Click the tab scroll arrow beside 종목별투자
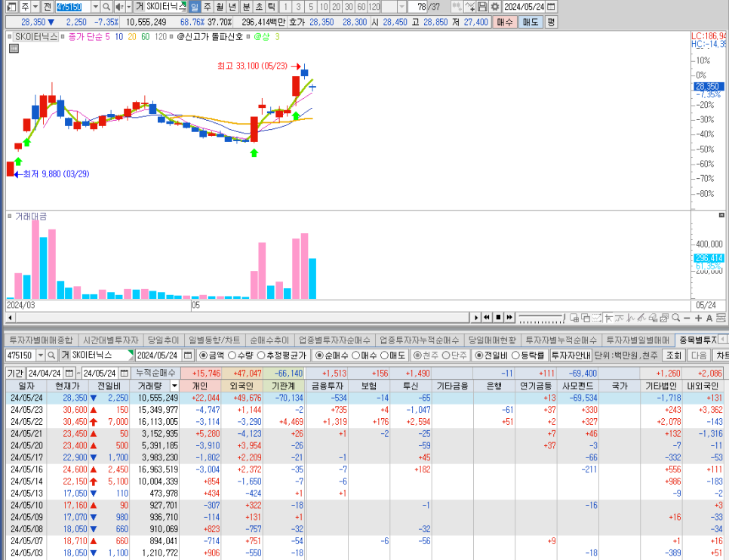 point(722,340)
